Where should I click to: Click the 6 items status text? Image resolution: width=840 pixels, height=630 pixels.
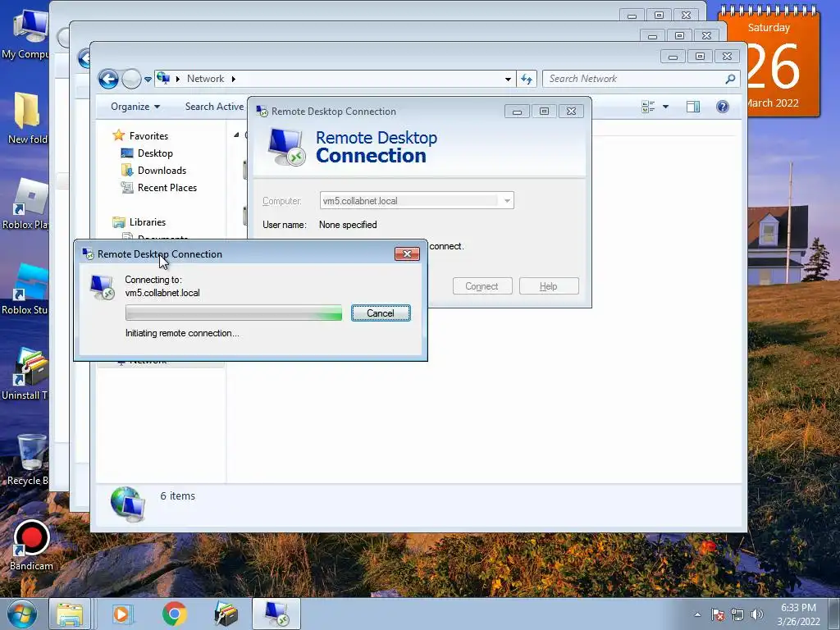[x=177, y=496]
